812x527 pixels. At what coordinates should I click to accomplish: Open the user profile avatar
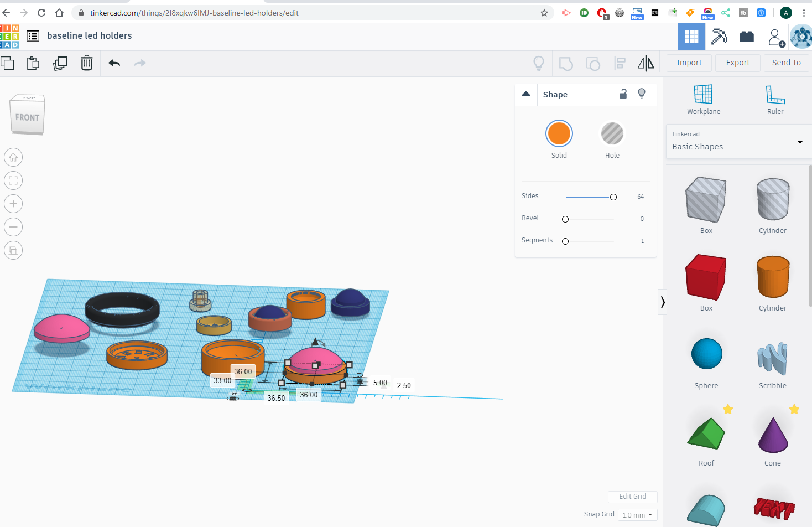801,37
